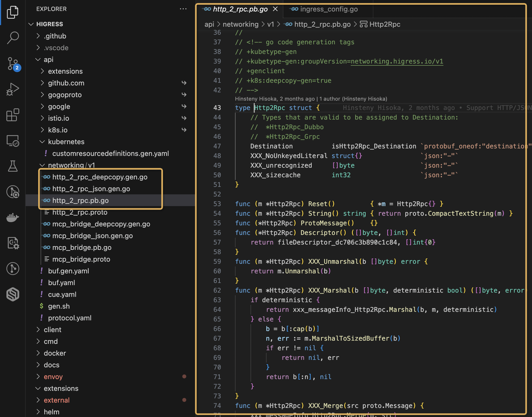Select the Explorer view icon
This screenshot has width=532, height=417.
[x=13, y=12]
